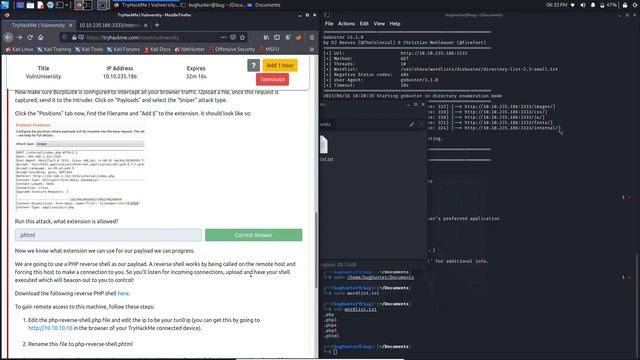Open the power/logout tray icon
The width and height of the screenshot is (640, 360).
pyautogui.click(x=635, y=5)
